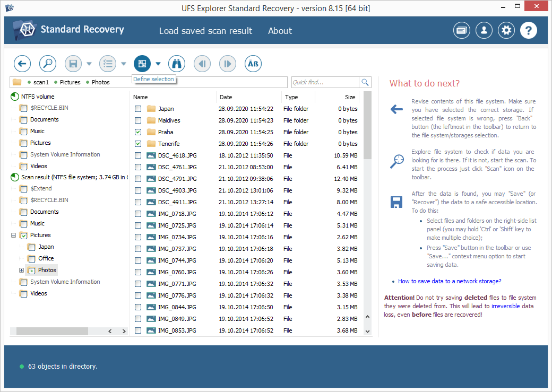Click the file list vertical scrollbar thumb

[x=367, y=125]
